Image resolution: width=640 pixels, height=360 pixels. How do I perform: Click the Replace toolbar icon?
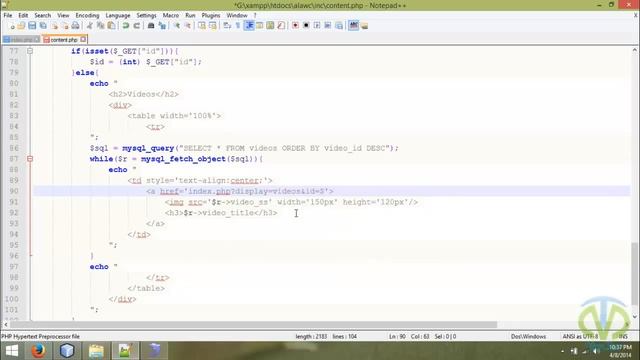pyautogui.click(x=162, y=26)
